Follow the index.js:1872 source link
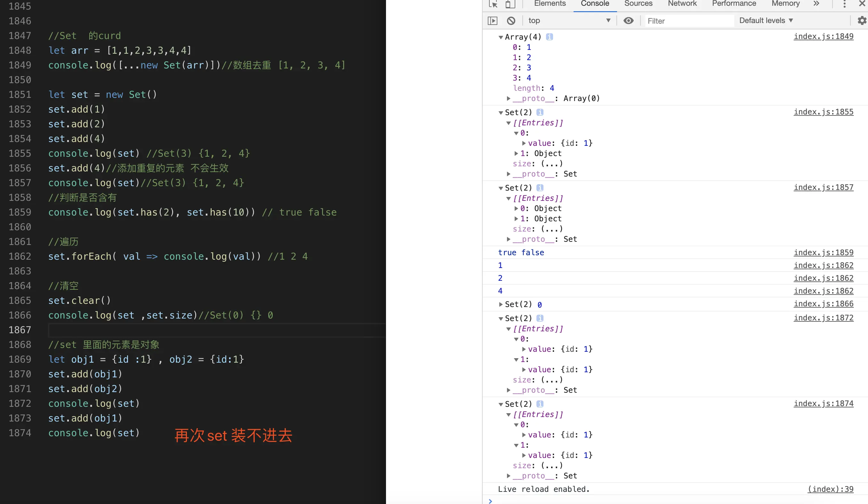 823,318
